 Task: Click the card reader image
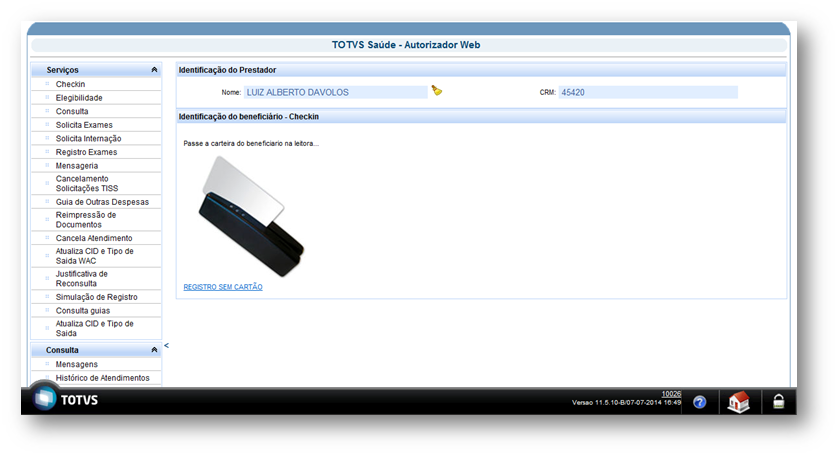(251, 216)
